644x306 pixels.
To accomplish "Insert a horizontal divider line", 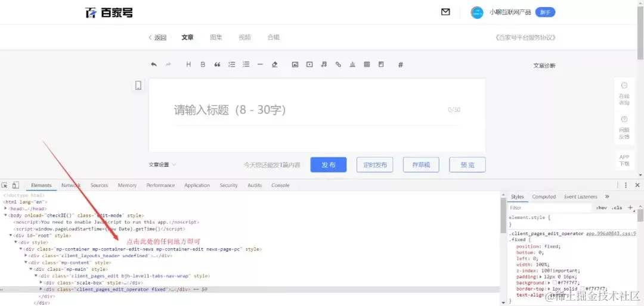I will point(260,64).
